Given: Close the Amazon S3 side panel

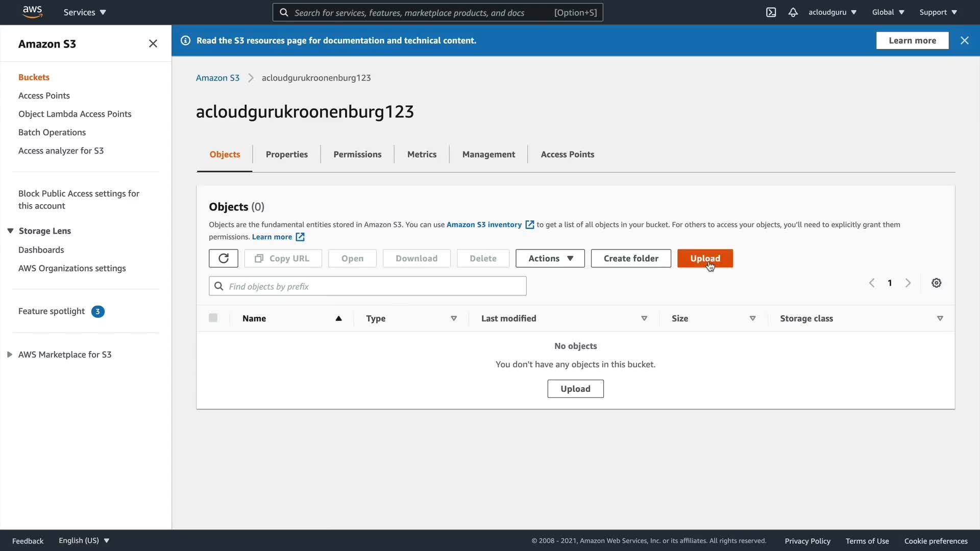Looking at the screenshot, I should click(x=153, y=44).
